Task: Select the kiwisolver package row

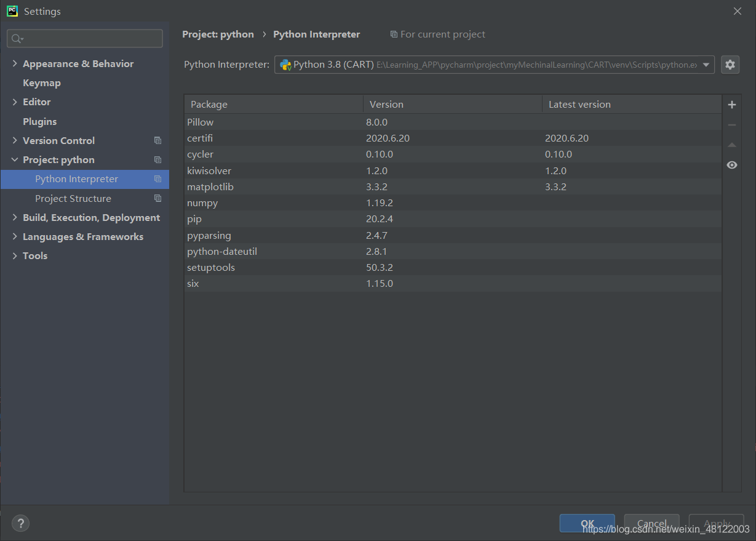Action: pos(453,170)
